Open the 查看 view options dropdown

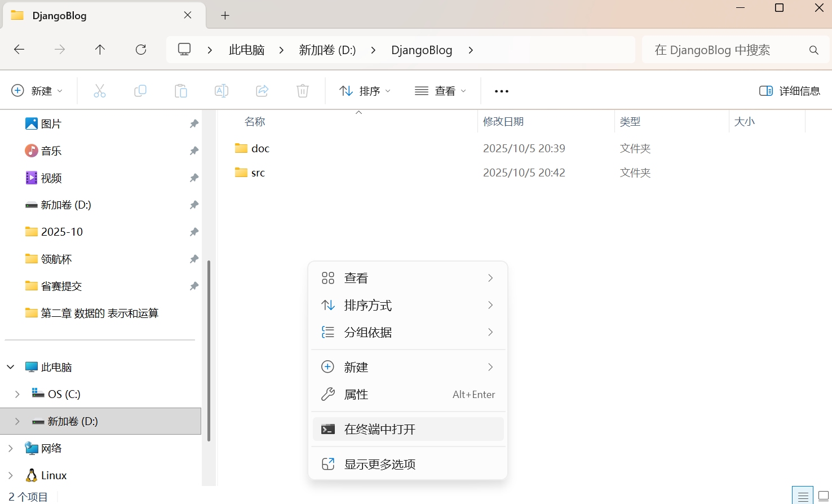[x=440, y=90]
